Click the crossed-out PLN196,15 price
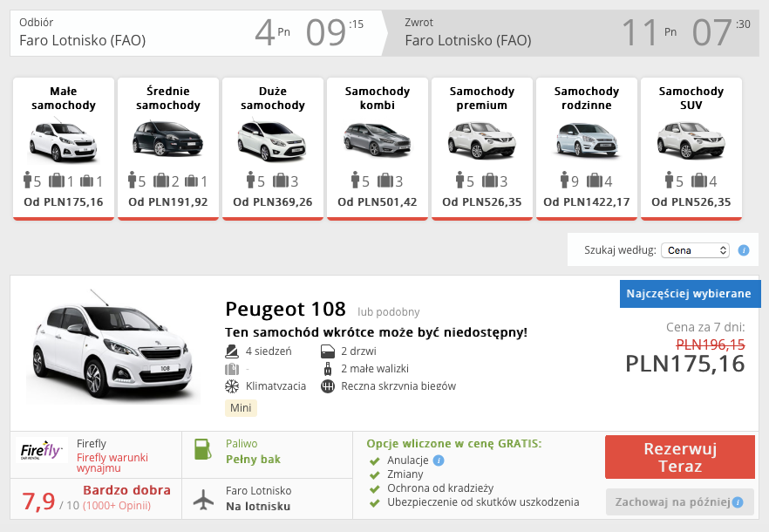 tap(710, 344)
